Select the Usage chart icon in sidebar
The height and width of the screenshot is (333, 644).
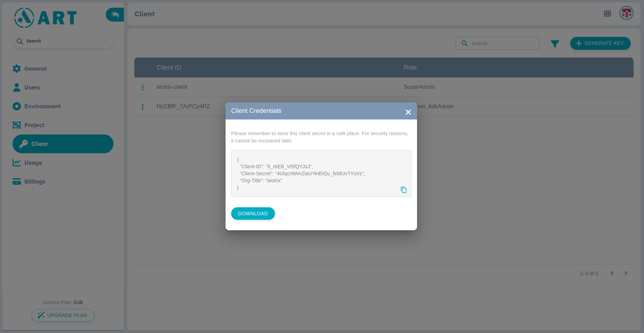click(x=17, y=163)
